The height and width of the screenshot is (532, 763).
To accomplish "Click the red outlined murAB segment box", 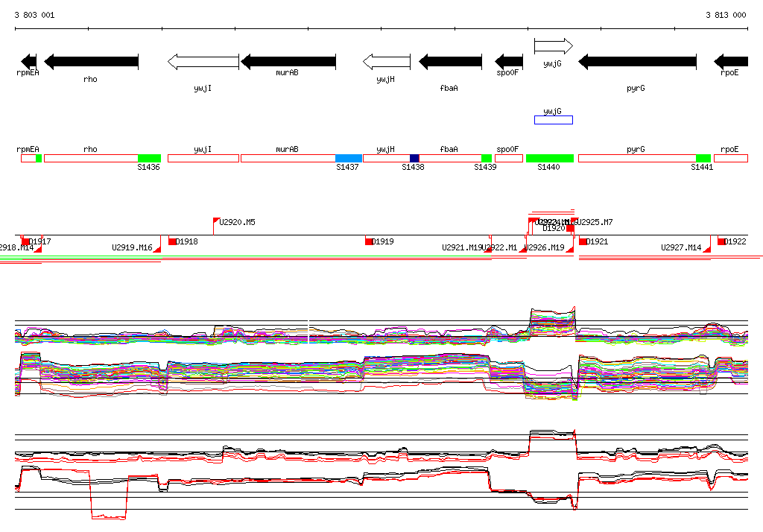I will pos(288,158).
